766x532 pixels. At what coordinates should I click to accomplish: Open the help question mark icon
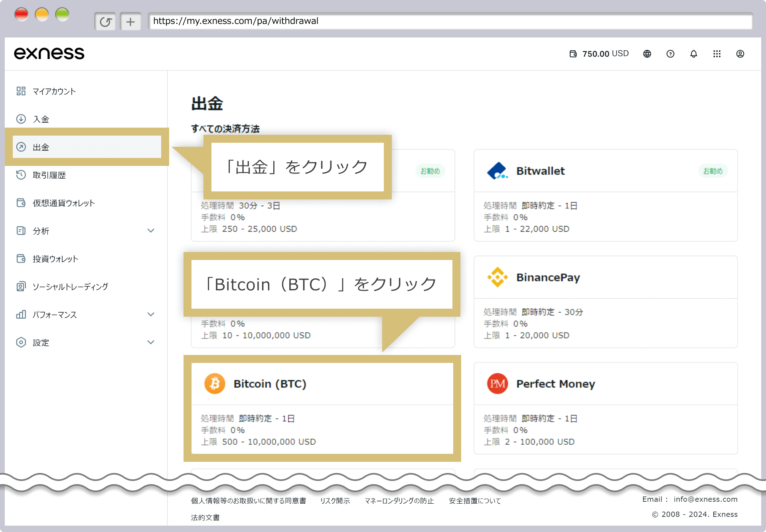click(x=670, y=54)
